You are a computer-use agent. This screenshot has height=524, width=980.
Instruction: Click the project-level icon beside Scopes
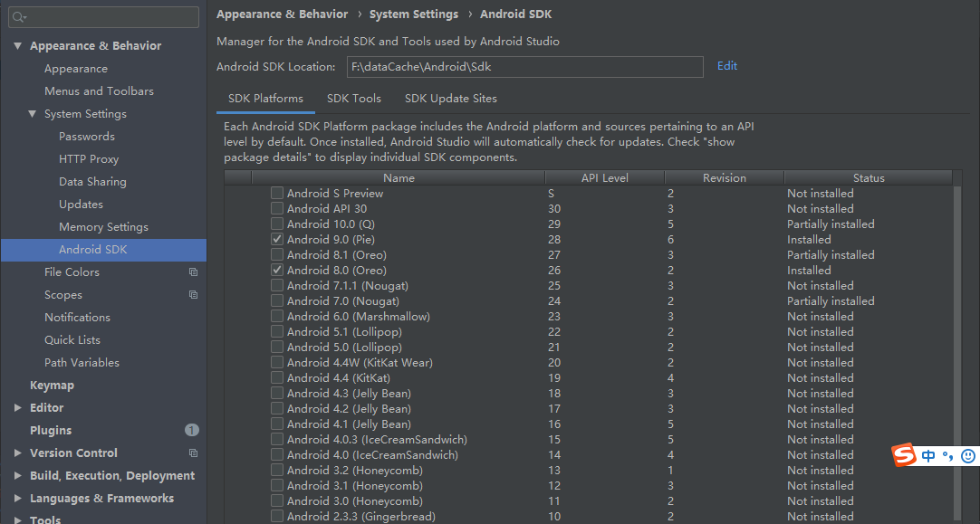click(193, 295)
